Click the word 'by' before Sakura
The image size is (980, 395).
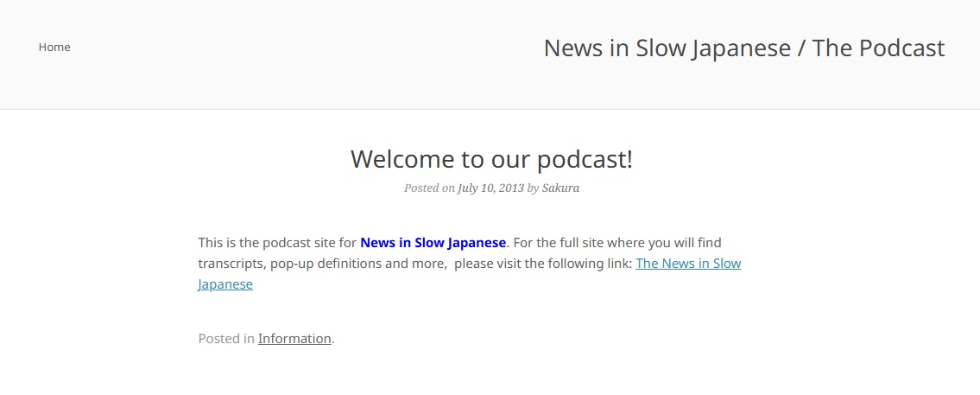(533, 188)
